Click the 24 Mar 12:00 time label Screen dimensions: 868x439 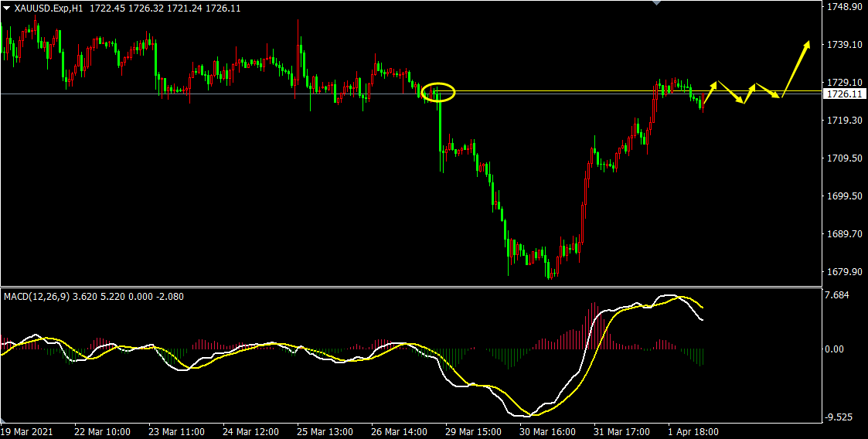pos(250,431)
